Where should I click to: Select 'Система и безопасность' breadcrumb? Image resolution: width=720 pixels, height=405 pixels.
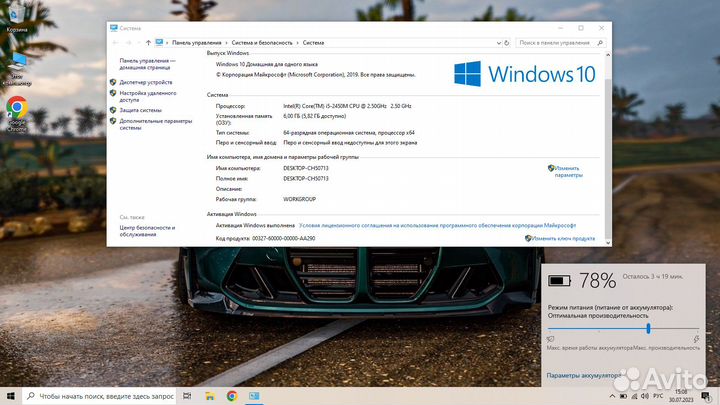coord(262,43)
